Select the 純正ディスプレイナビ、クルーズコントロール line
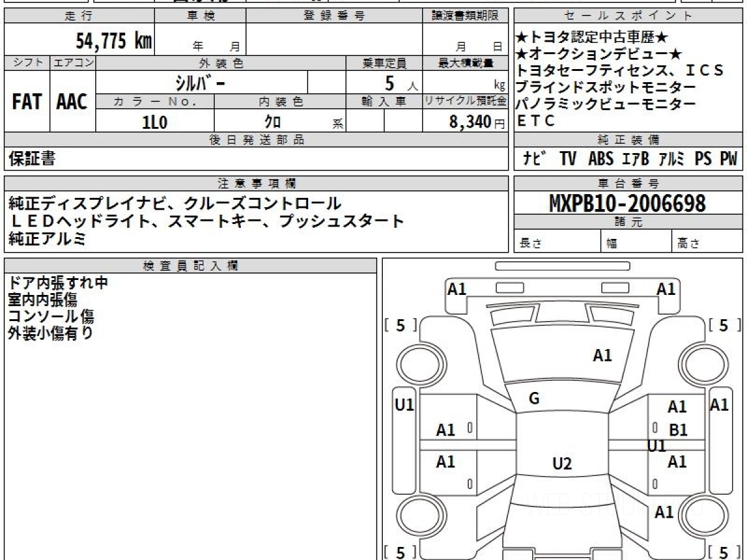 [x=174, y=203]
